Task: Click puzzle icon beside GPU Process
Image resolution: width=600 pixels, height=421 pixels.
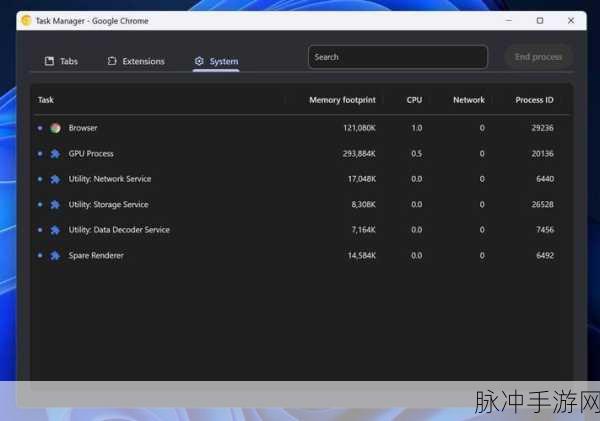Action: click(55, 154)
